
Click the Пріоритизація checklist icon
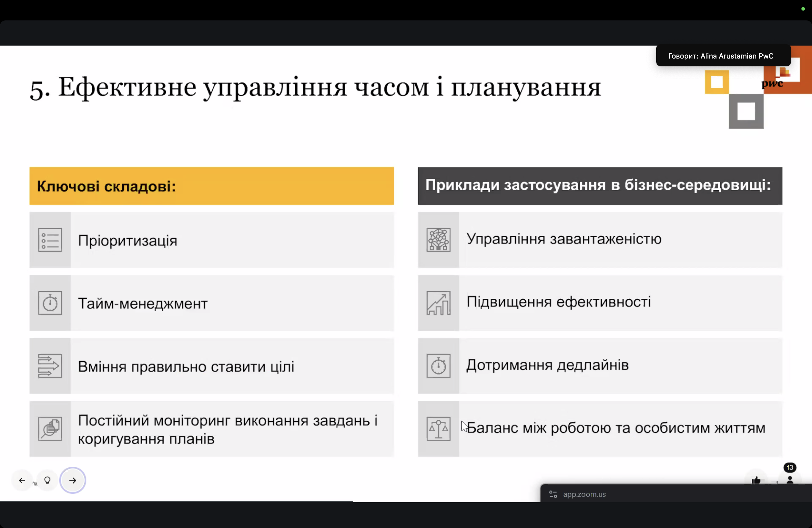(x=50, y=240)
